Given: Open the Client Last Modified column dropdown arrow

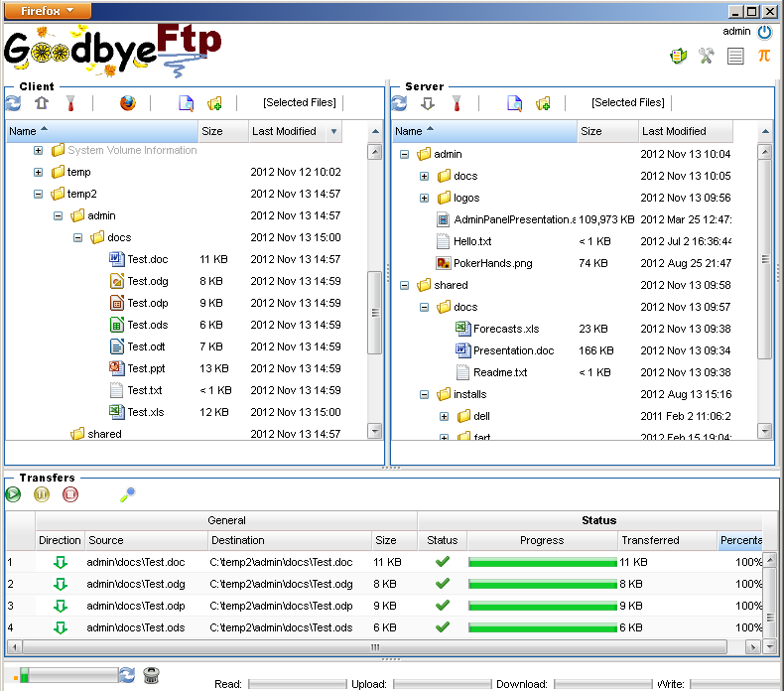Looking at the screenshot, I should [333, 132].
